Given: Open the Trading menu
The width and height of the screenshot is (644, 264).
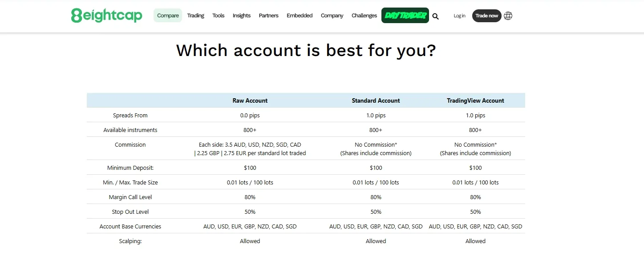Looking at the screenshot, I should click(195, 16).
